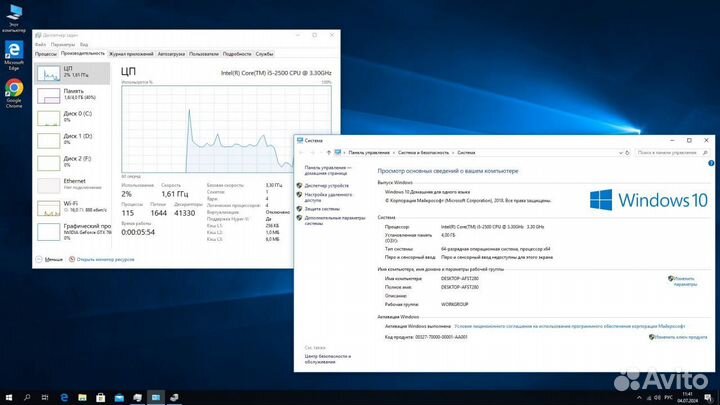Open Дополнительные параметры системы link
The height and width of the screenshot is (405, 720).
click(335, 220)
